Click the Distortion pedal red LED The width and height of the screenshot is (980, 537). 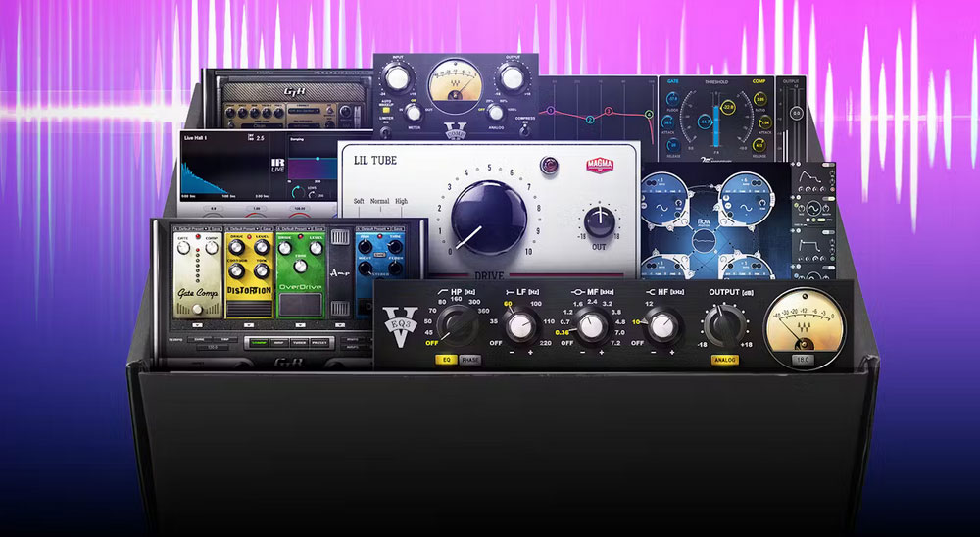pyautogui.click(x=249, y=238)
